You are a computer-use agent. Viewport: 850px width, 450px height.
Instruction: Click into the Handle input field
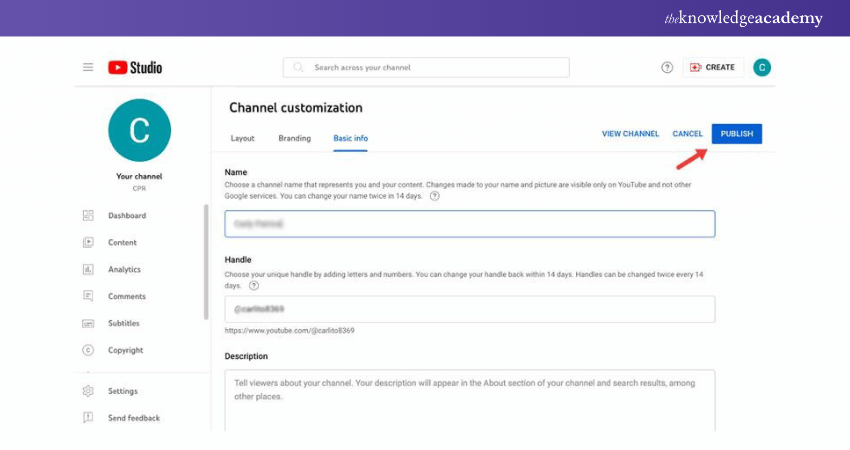tap(470, 309)
